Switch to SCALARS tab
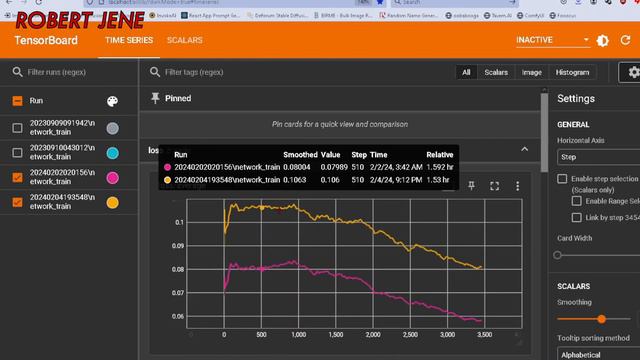The width and height of the screenshot is (640, 360). coord(184,40)
